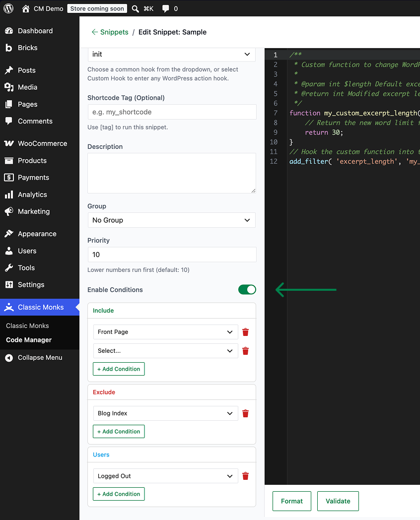Open the Select... condition dropdown
Image resolution: width=420 pixels, height=520 pixels.
click(x=165, y=351)
